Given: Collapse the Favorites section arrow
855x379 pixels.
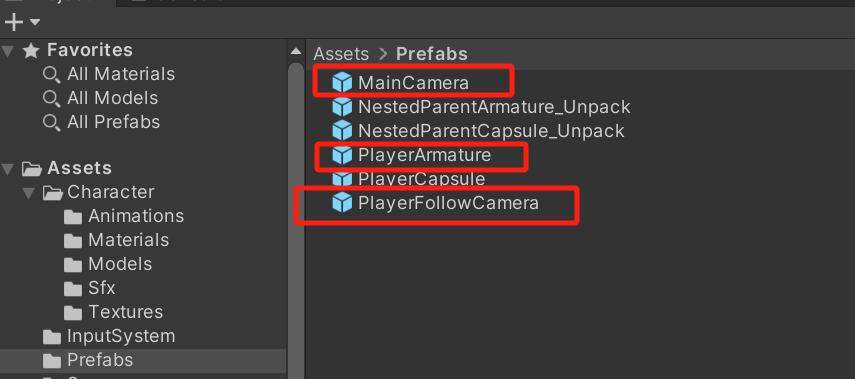Looking at the screenshot, I should (x=8, y=51).
